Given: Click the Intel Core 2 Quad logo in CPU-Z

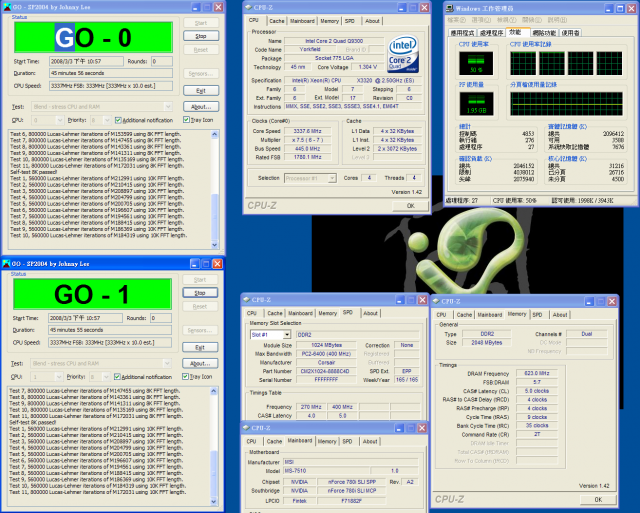Looking at the screenshot, I should point(403,54).
